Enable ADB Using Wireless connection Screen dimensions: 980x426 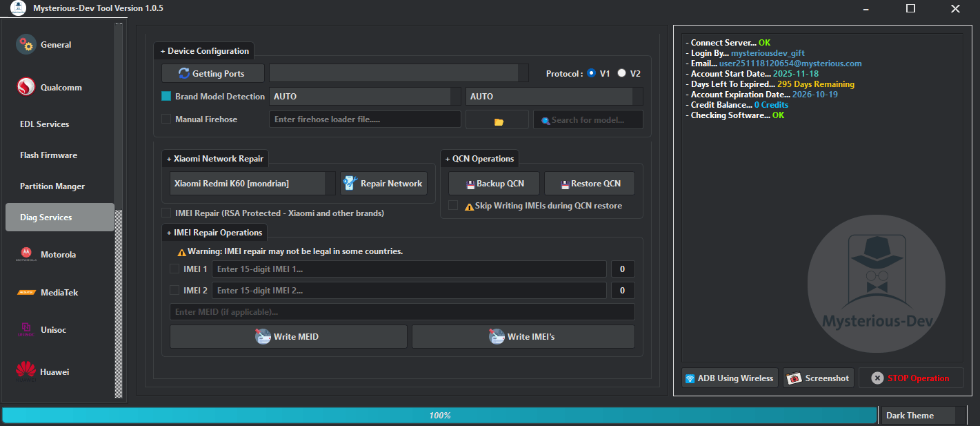tap(729, 378)
